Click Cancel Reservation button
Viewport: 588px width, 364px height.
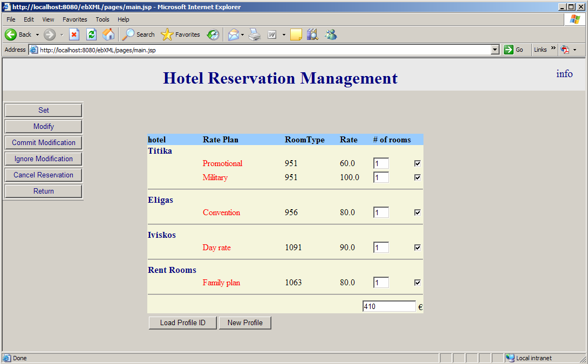click(x=44, y=175)
